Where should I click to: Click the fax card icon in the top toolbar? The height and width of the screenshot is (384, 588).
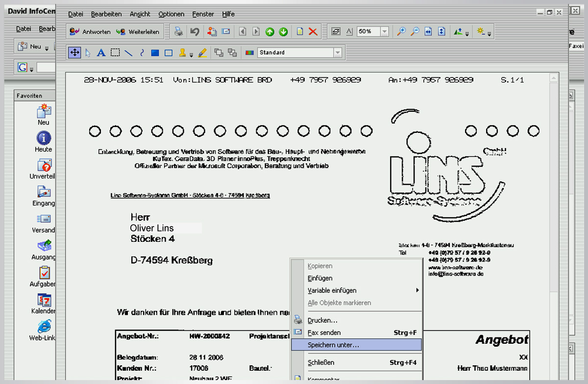tap(225, 32)
